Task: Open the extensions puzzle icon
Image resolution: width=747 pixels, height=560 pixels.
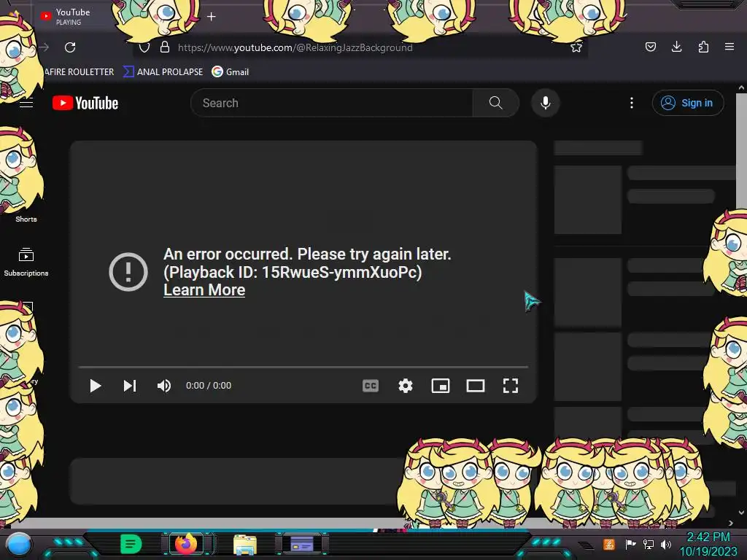Action: (x=703, y=47)
